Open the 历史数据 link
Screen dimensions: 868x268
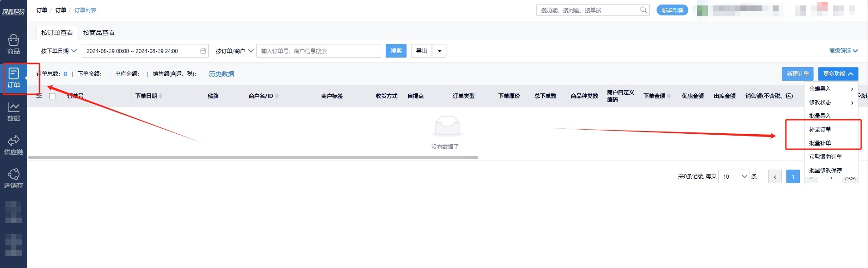[221, 74]
